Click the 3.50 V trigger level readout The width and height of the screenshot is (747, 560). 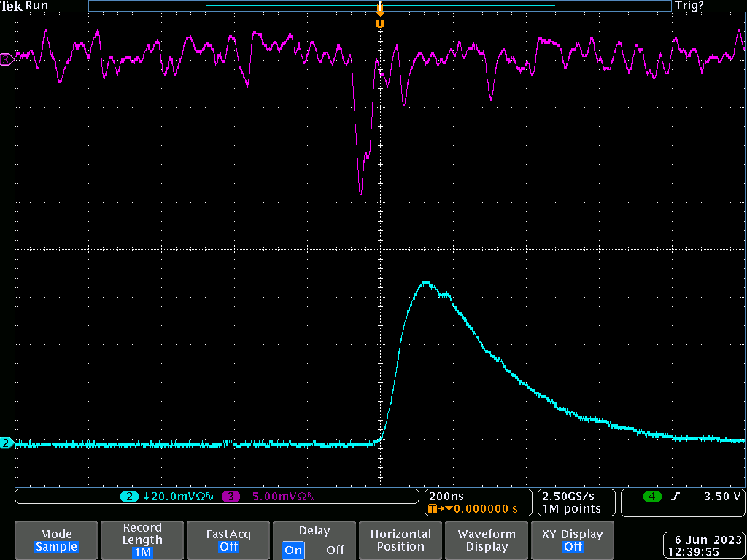pos(721,497)
